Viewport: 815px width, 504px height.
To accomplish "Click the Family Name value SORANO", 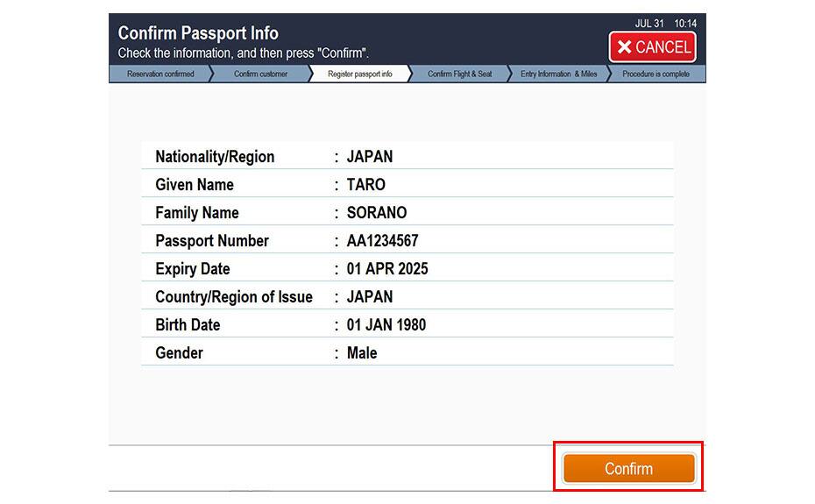I will point(377,213).
